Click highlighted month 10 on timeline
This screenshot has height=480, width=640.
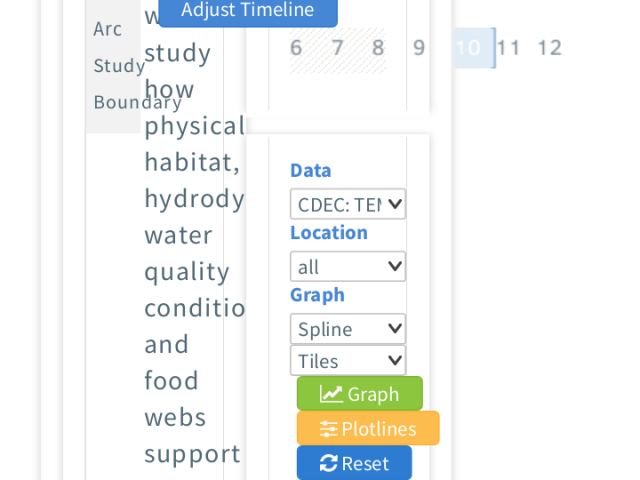pyautogui.click(x=468, y=48)
